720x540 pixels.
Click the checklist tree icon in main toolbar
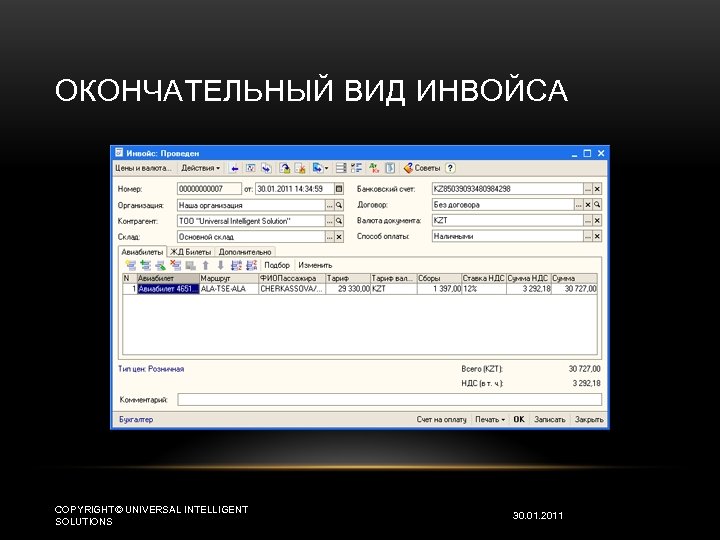(356, 169)
